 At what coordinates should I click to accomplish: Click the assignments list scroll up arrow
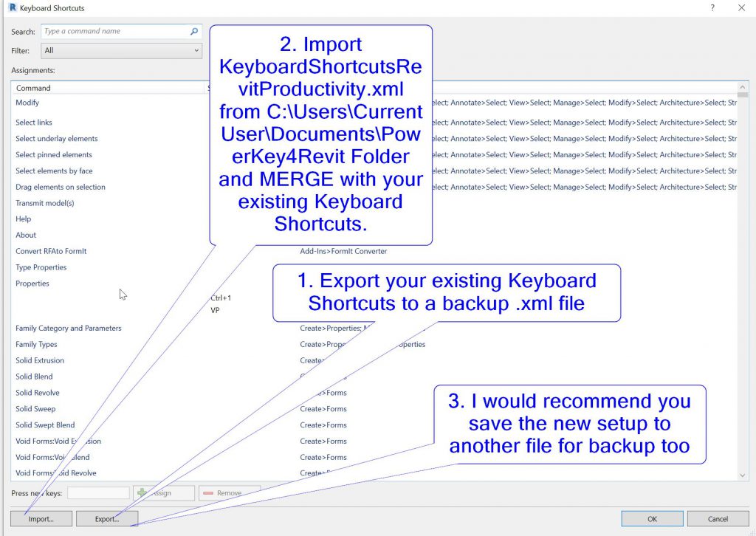(x=742, y=87)
